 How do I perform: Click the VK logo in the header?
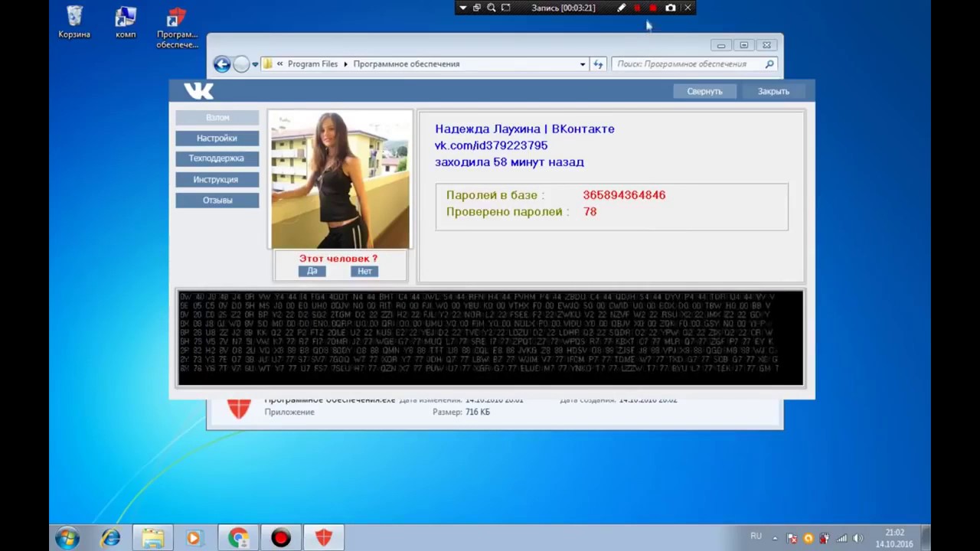198,91
